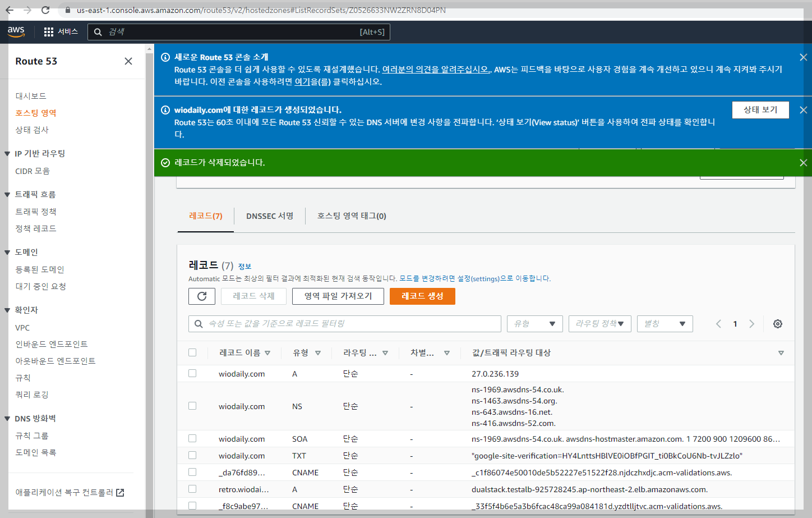Viewport: 812px width, 518px height.
Task: Switch to the DNSSEC 서명 tab
Action: (270, 216)
